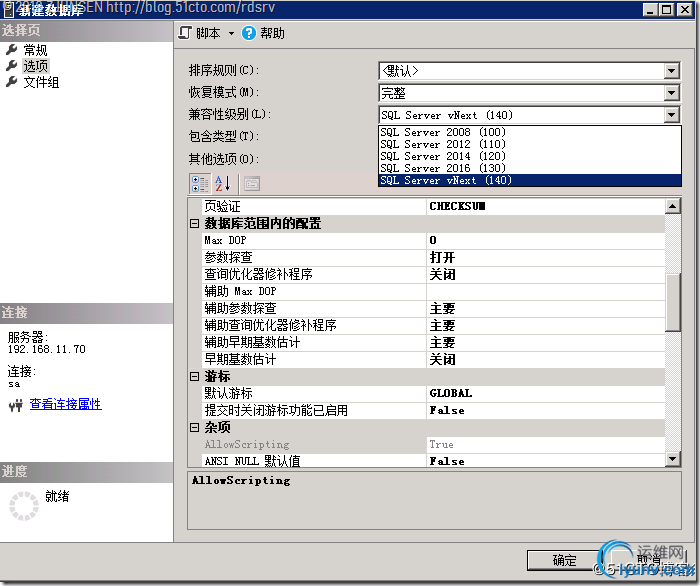Image resolution: width=700 pixels, height=586 pixels.
Task: Click the blue Help question-mark icon
Action: click(x=249, y=33)
